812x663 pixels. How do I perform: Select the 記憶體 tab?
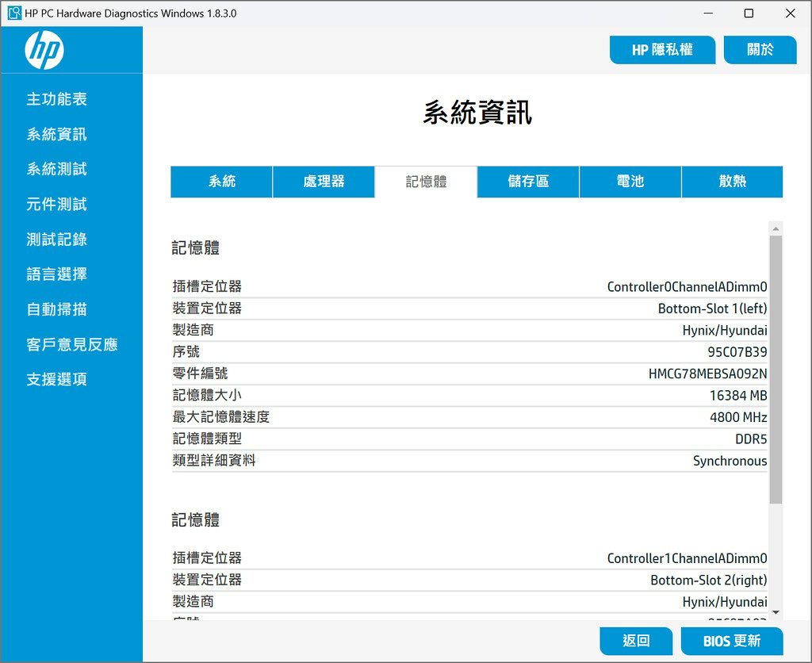tap(426, 182)
